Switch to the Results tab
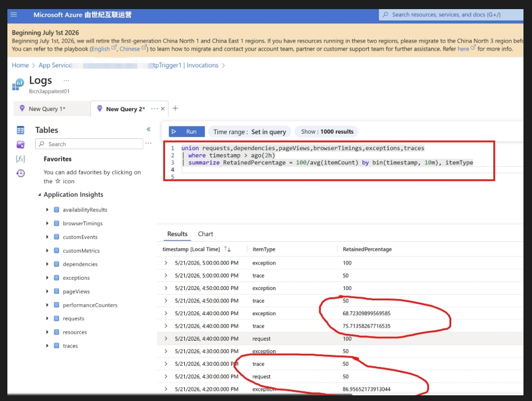532x401 pixels. 177,234
